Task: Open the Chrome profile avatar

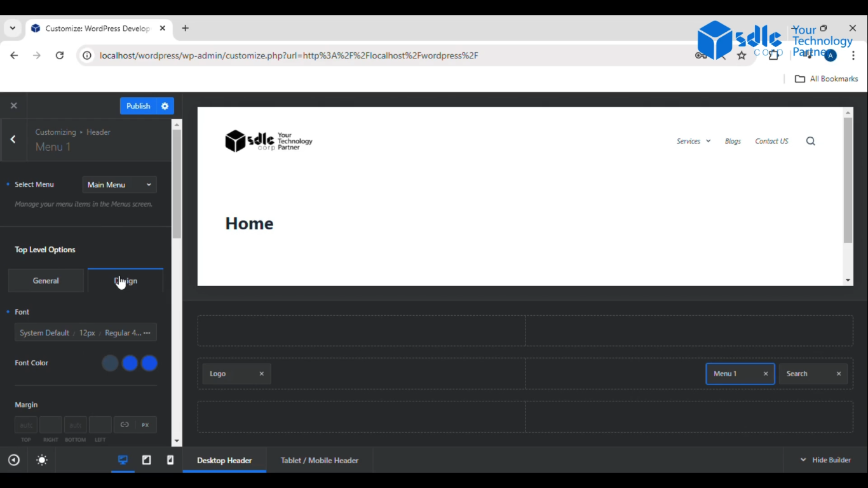Action: [831, 55]
